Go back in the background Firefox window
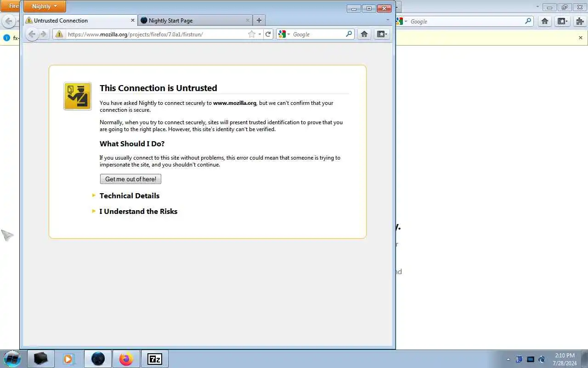The height and width of the screenshot is (368, 588). pos(9,21)
